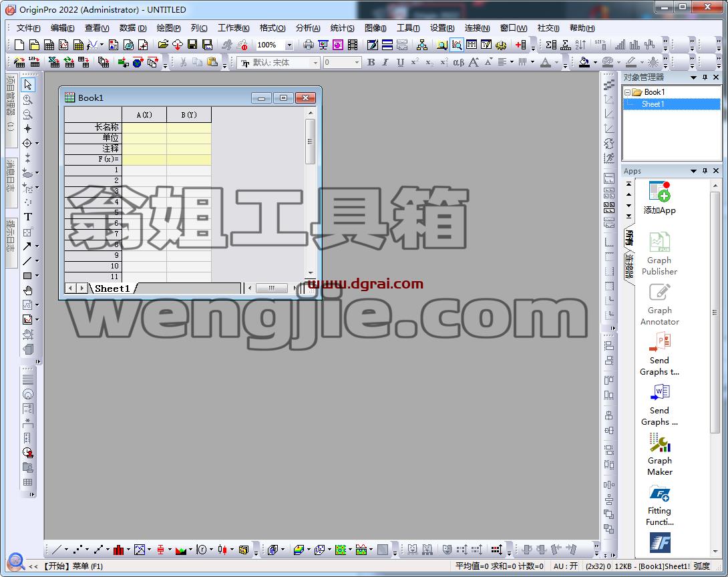728x577 pixels.
Task: Open the 帮助(H) menu
Action: pyautogui.click(x=582, y=28)
